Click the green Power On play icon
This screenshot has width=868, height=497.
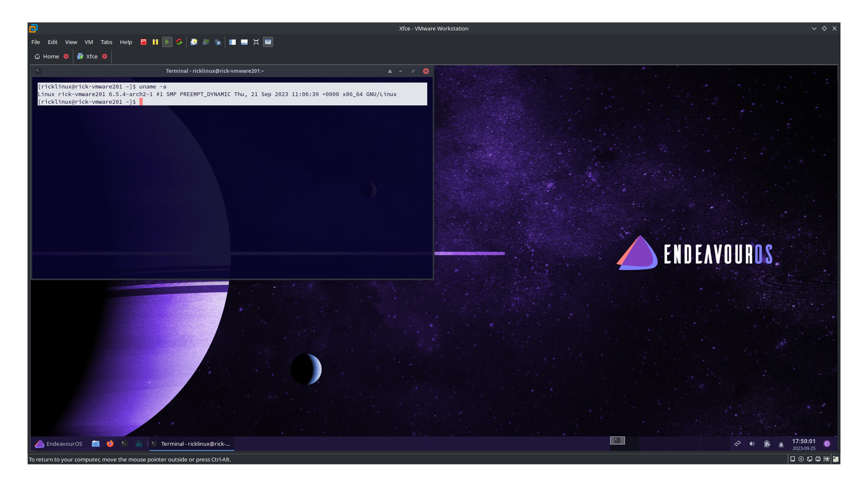(x=167, y=42)
